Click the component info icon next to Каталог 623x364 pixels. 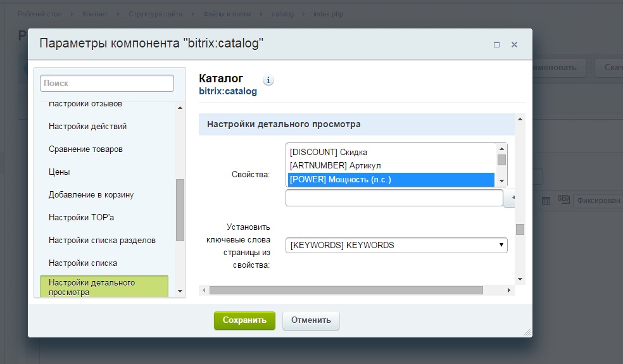click(268, 80)
